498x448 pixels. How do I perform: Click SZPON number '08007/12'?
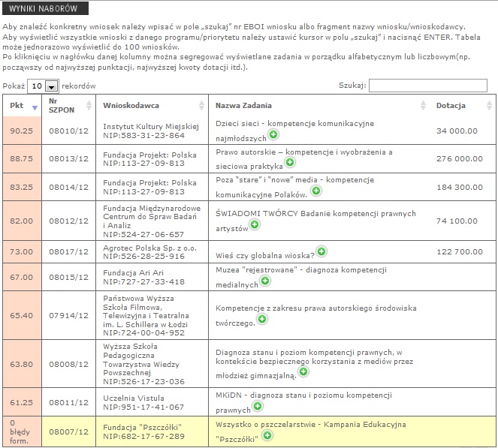click(x=68, y=431)
